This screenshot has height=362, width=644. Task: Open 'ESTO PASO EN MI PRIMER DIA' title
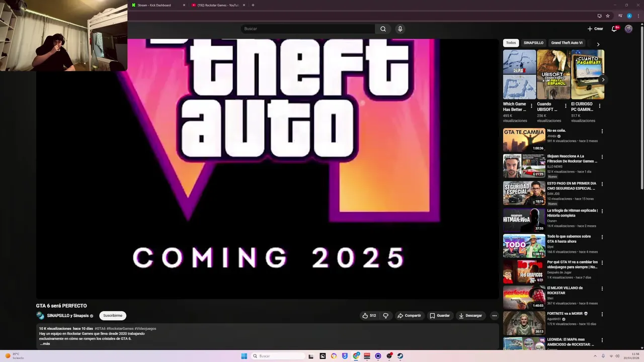[x=572, y=186]
